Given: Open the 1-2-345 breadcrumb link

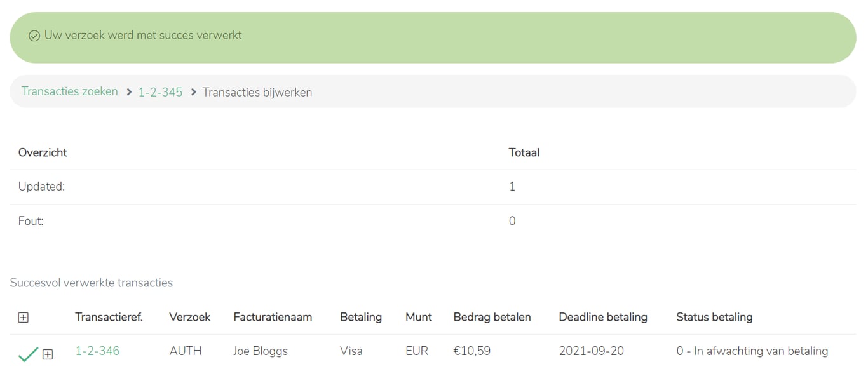Looking at the screenshot, I should (160, 92).
